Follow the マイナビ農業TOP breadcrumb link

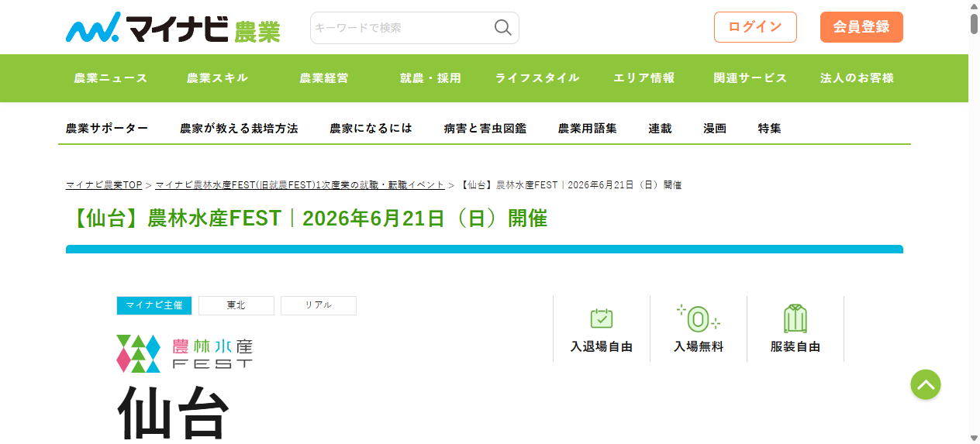click(x=104, y=185)
